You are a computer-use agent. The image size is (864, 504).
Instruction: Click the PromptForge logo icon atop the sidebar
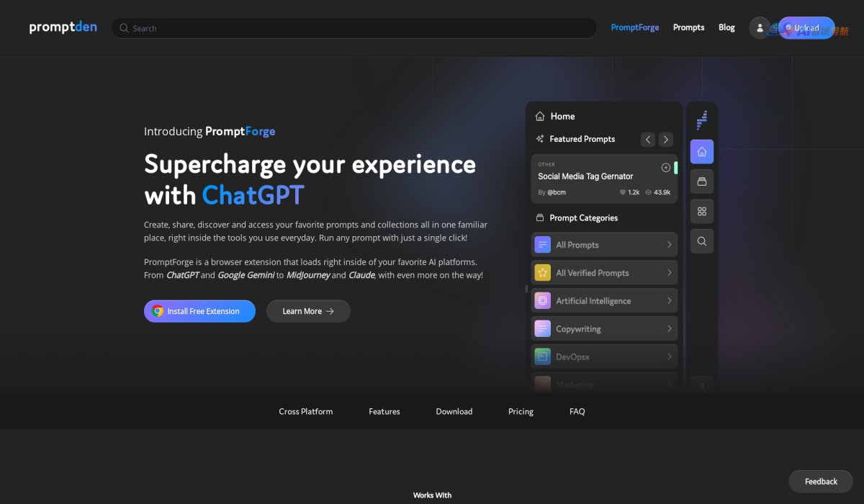click(702, 120)
